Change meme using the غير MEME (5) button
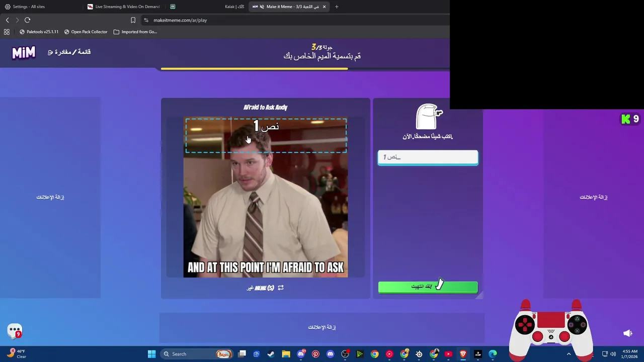Viewport: 644px width, 362px height. click(265, 288)
